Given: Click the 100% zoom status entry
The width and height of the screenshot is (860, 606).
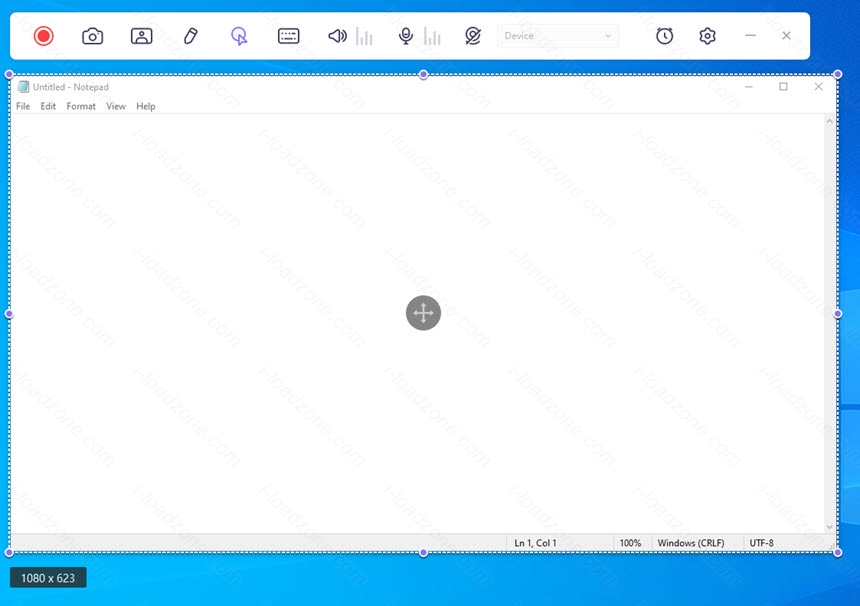Looking at the screenshot, I should [x=630, y=543].
